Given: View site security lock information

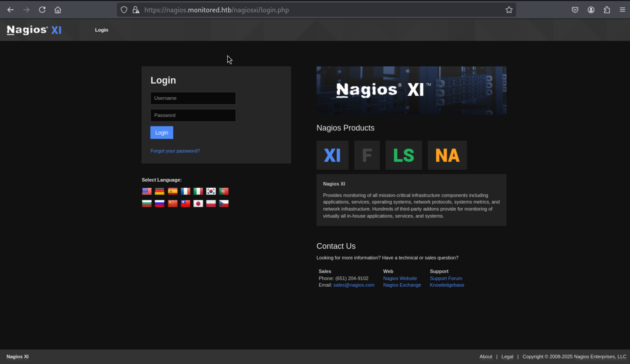Looking at the screenshot, I should coord(136,10).
